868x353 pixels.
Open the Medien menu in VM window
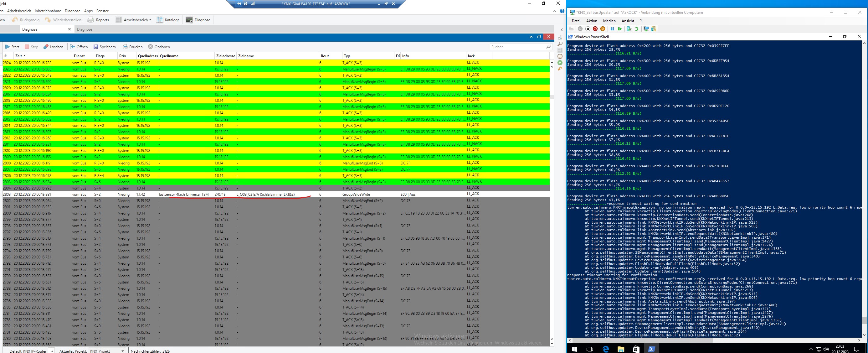pyautogui.click(x=609, y=21)
